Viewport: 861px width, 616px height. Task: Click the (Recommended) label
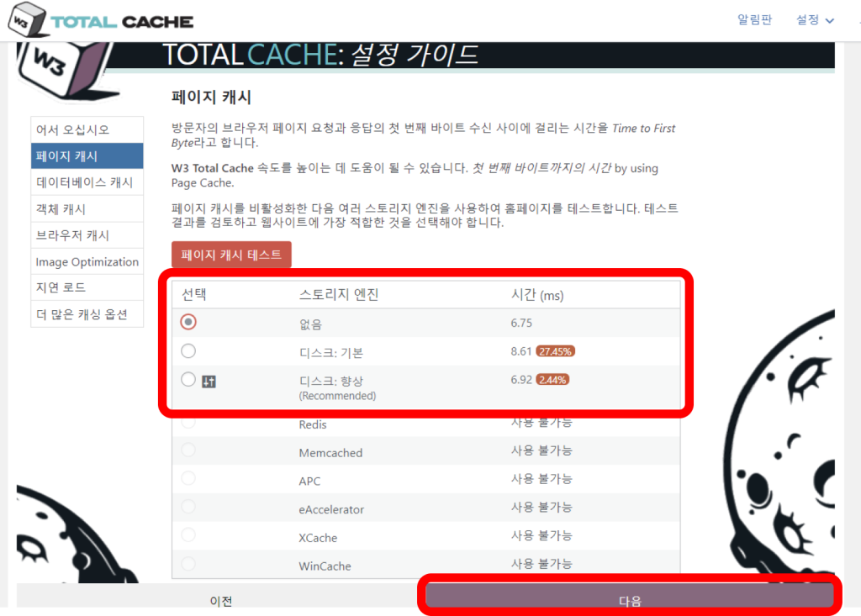pyautogui.click(x=337, y=396)
